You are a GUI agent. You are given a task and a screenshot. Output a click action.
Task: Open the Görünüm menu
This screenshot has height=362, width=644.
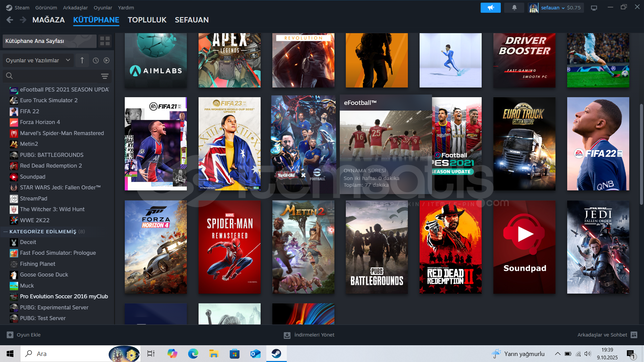tap(46, 8)
